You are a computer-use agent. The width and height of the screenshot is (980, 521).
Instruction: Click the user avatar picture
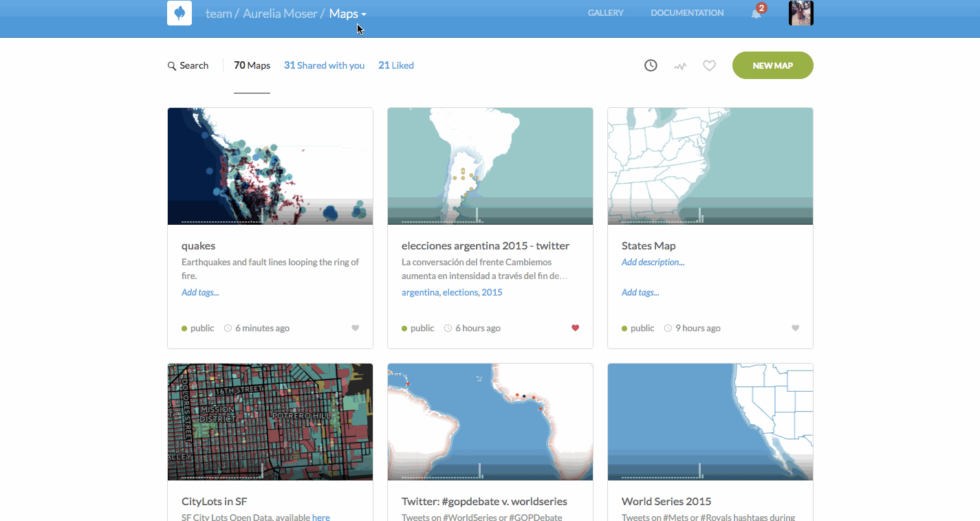801,13
